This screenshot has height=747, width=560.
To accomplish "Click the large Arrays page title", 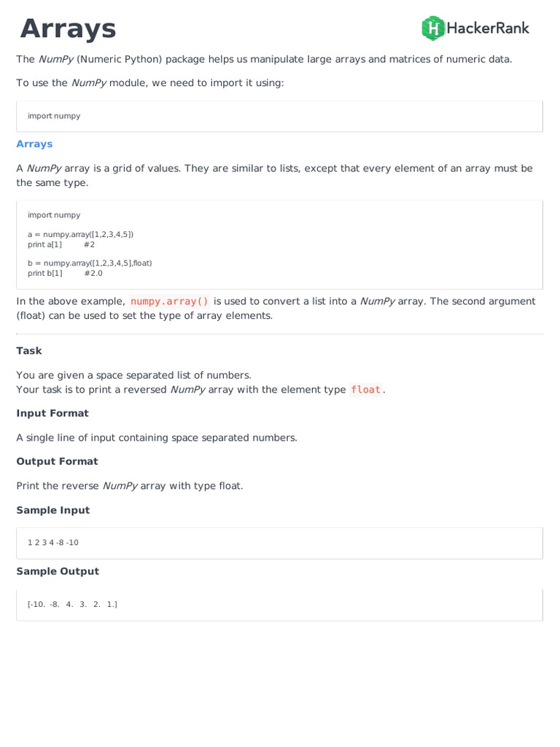I will [68, 29].
